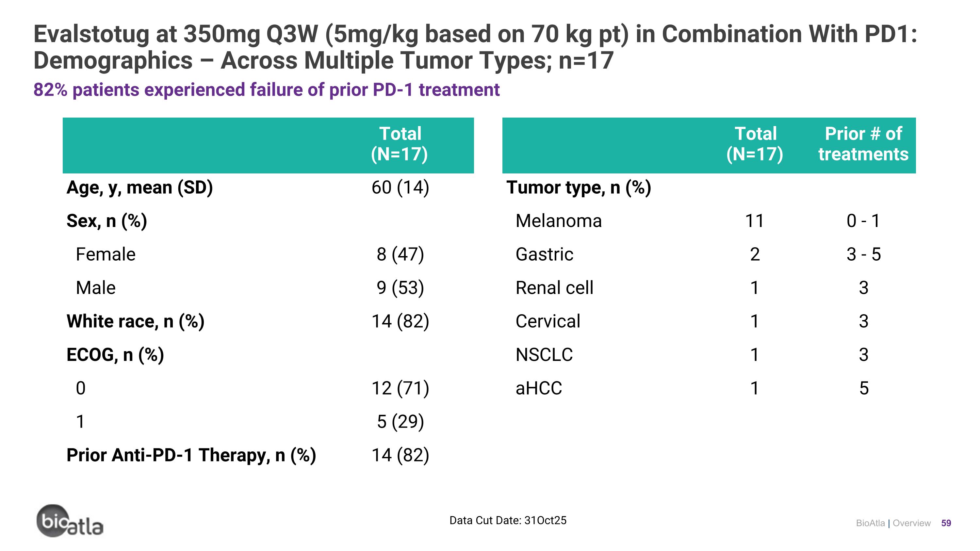Click the Gastric prior treatments value 3 - 5
The width and height of the screenshot is (980, 551).
pos(863,254)
